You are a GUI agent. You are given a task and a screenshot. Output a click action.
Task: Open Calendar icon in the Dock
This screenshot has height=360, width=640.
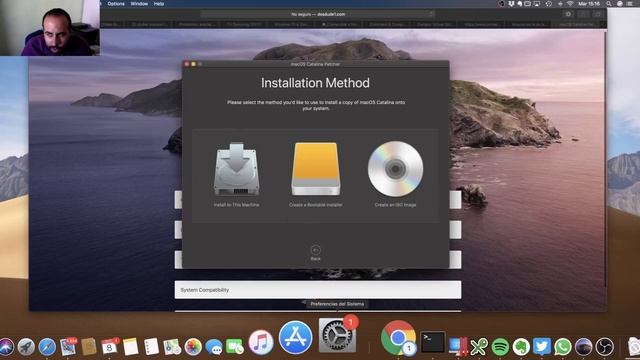coord(109,347)
